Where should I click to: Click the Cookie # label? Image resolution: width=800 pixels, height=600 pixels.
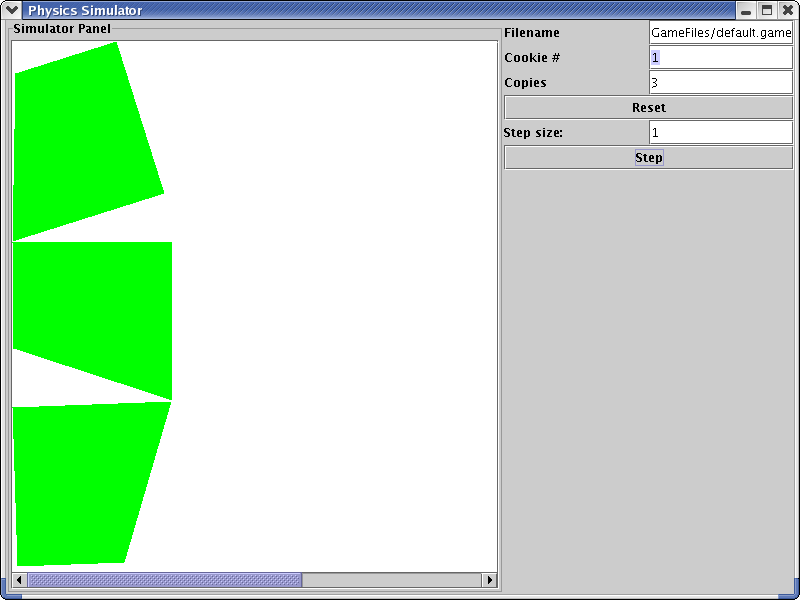pyautogui.click(x=532, y=58)
